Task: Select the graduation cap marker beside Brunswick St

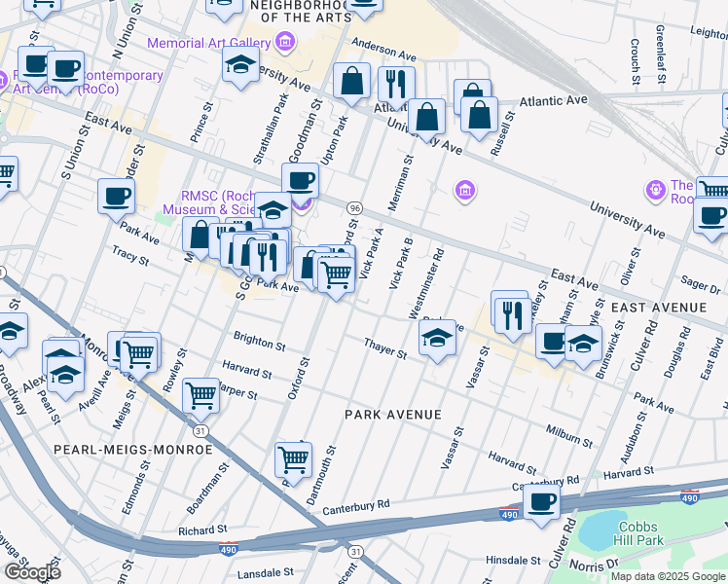Action: 583,346
